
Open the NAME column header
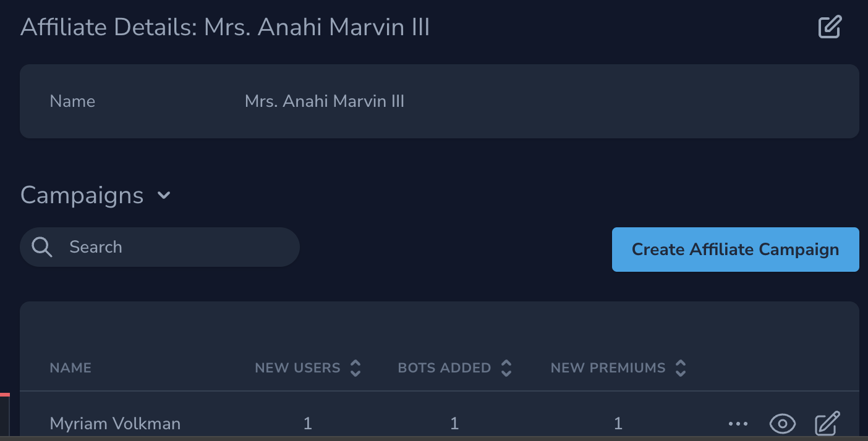coord(70,367)
